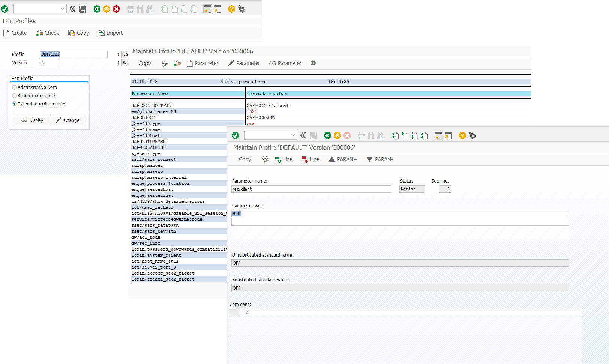Select Basic maintenance radio button

pyautogui.click(x=14, y=96)
